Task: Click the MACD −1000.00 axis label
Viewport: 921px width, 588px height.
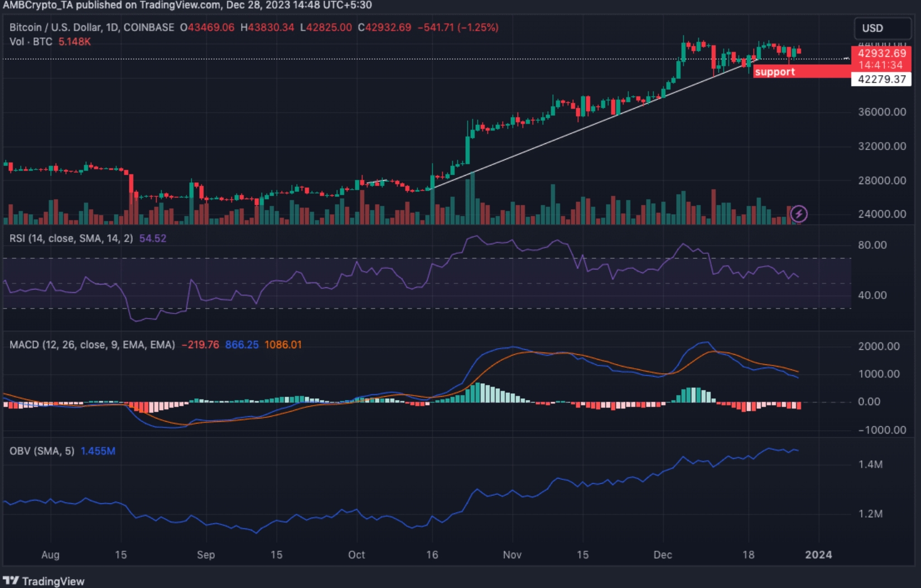Action: 882,430
